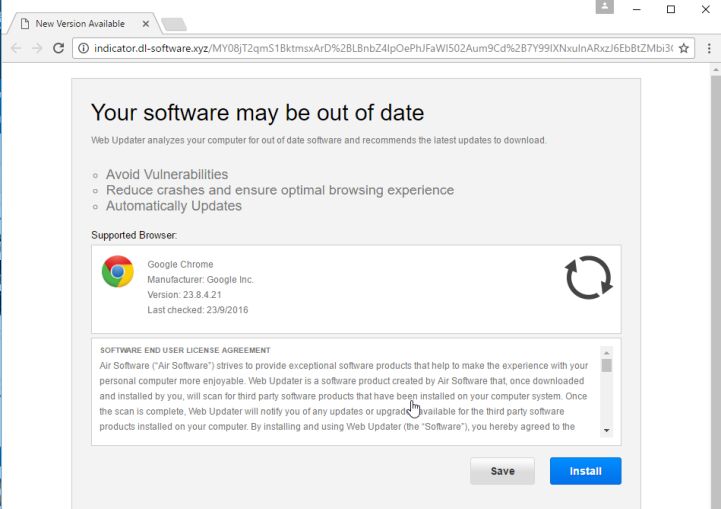Viewport: 721px width, 509px height.
Task: Click the site information icon in address bar
Action: pos(84,48)
